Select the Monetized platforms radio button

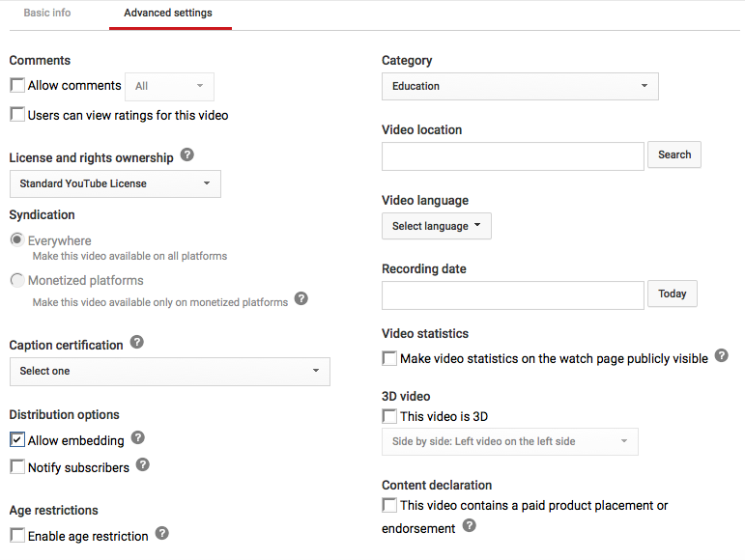(x=17, y=280)
